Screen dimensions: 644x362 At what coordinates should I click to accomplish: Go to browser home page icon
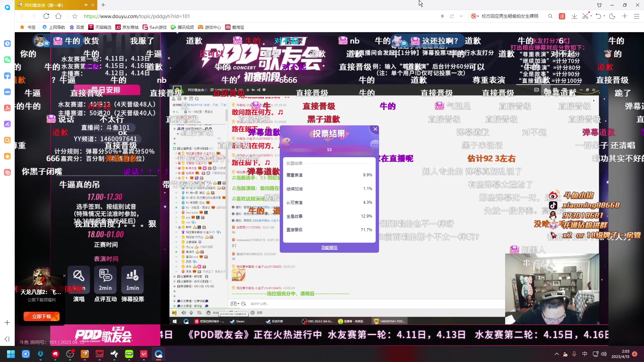58,16
